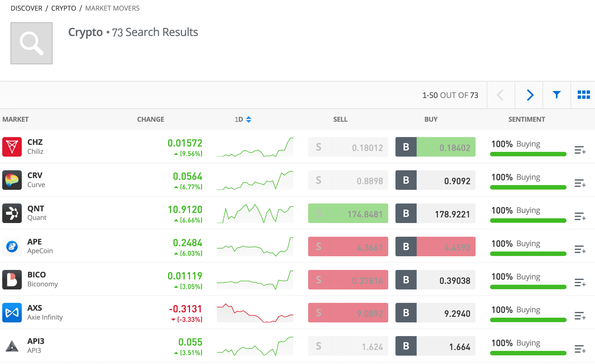Add CHZ to watchlist with list-plus icon
The width and height of the screenshot is (595, 364).
click(x=580, y=150)
